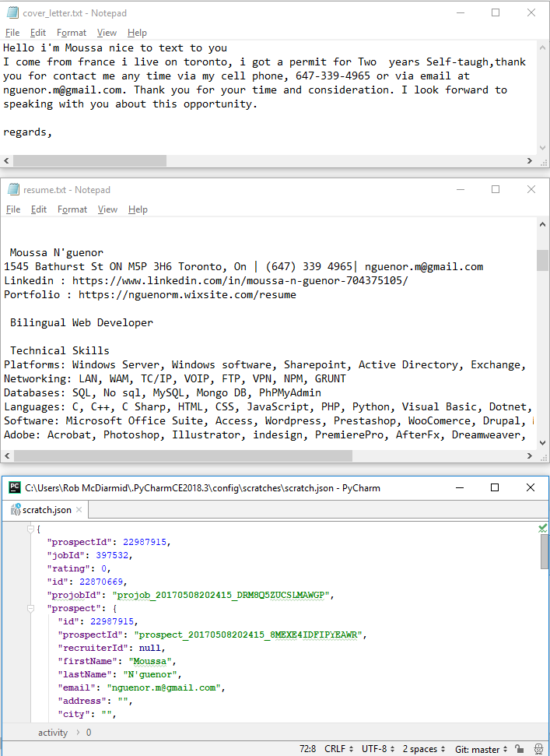Open File menu in cover_letter.txt Notepad
Viewport: 550px width, 756px height.
[12, 33]
